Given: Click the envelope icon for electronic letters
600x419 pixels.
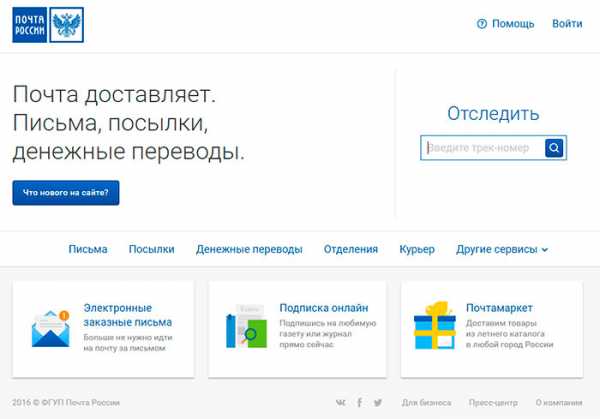Looking at the screenshot, I should click(51, 329).
